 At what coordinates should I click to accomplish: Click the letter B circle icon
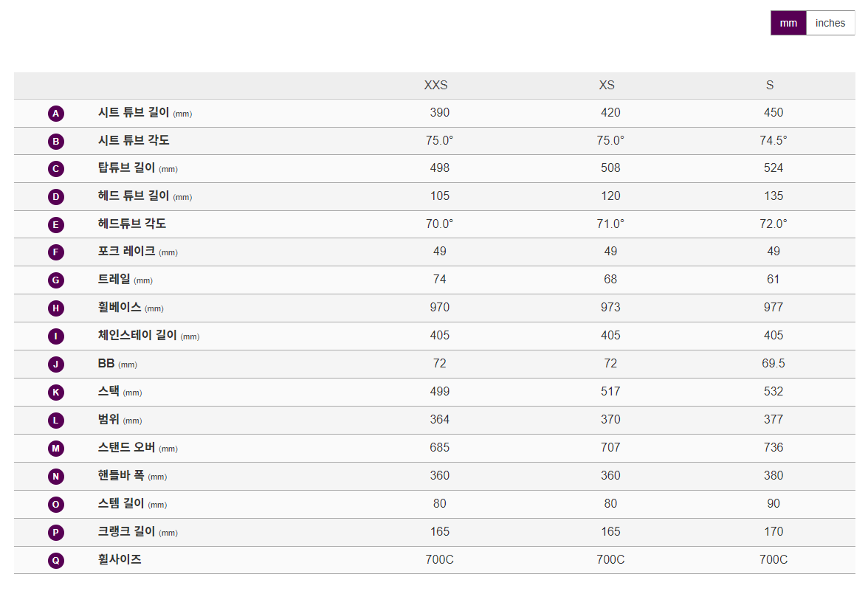56,142
